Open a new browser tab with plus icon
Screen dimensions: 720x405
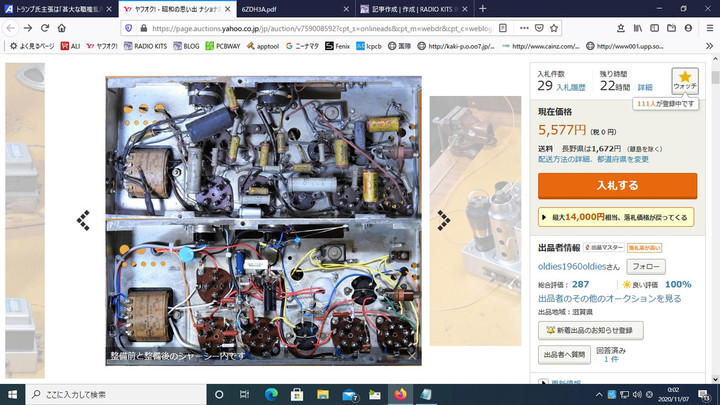click(x=483, y=8)
